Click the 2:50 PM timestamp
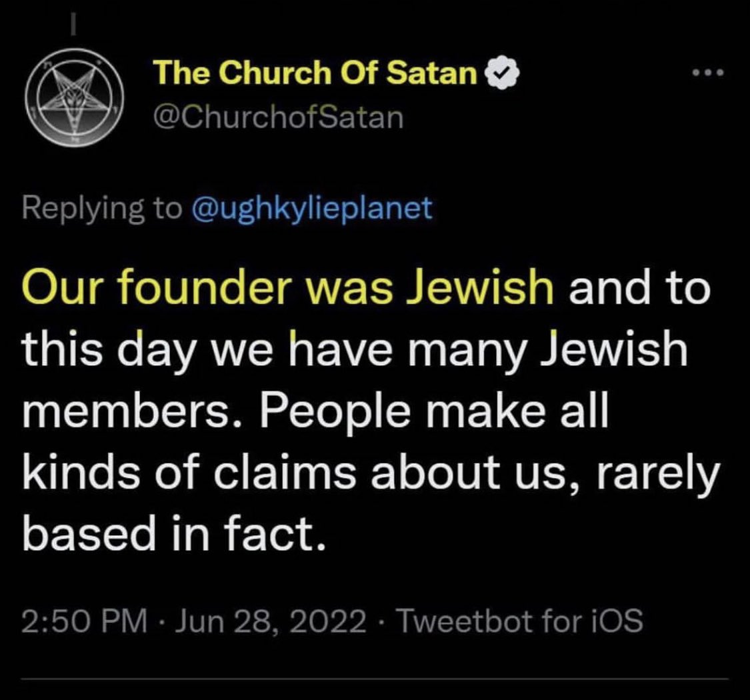This screenshot has width=750, height=700. click(x=85, y=622)
